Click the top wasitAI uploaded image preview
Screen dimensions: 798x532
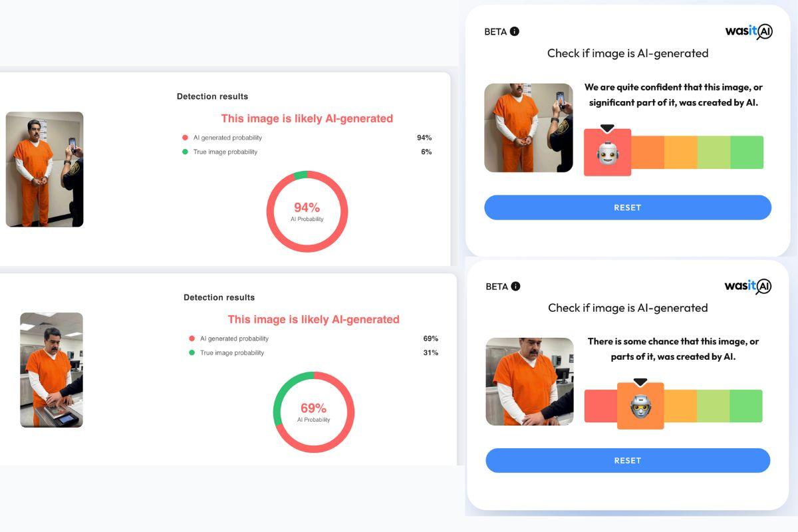[x=528, y=128]
